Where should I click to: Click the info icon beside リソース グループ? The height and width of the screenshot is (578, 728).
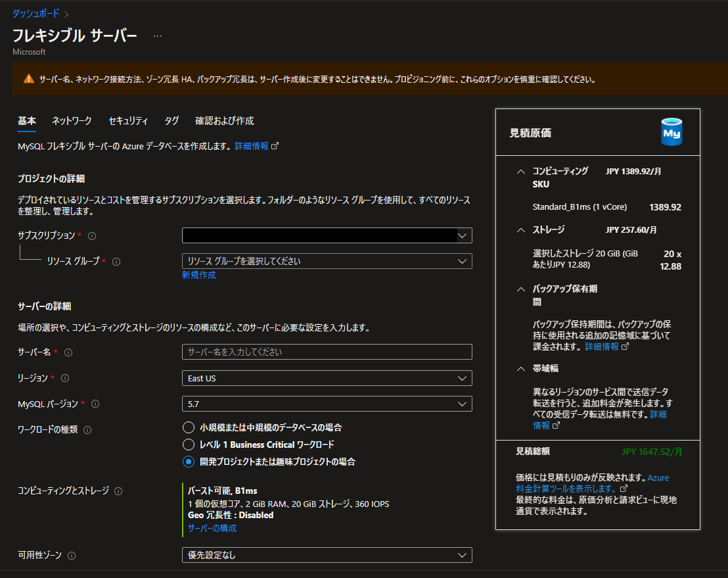pyautogui.click(x=116, y=262)
